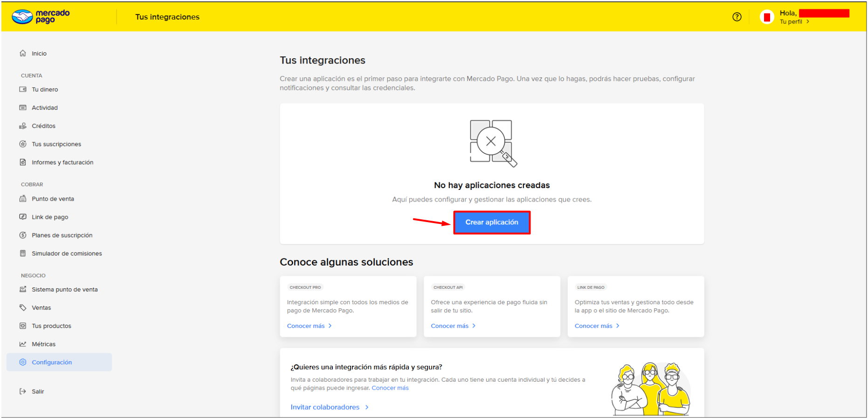Go to Inicio in the sidebar
This screenshot has height=419, width=868.
click(x=39, y=54)
